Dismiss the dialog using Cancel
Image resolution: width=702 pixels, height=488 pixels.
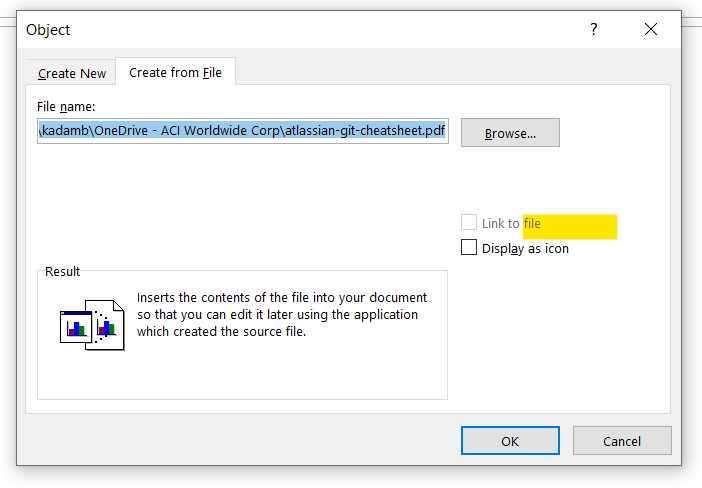[x=622, y=441]
